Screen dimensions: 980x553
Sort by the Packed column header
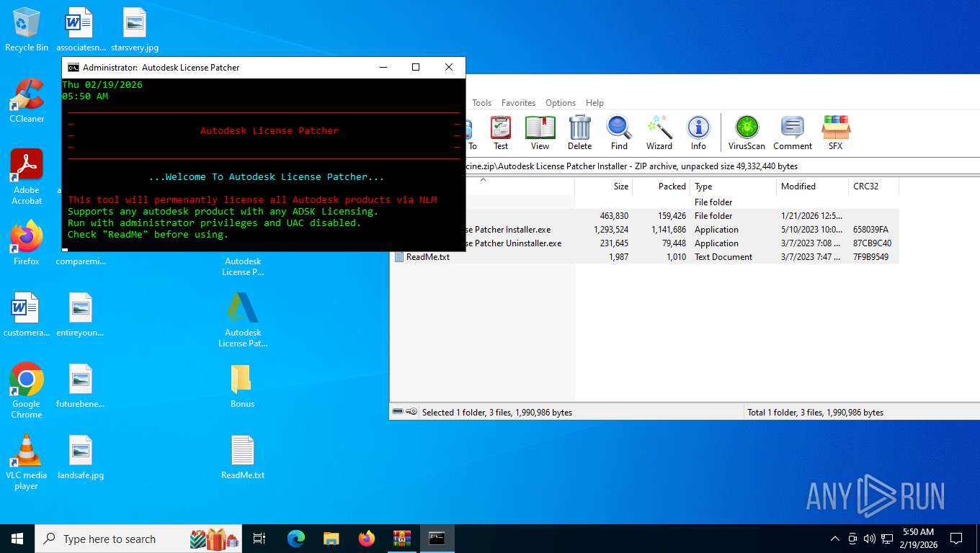tap(661, 186)
